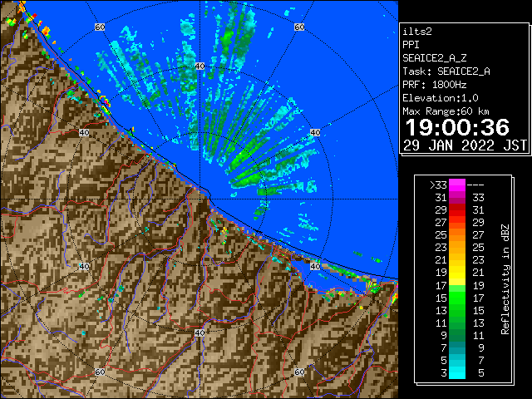Click the 'SEAICE2_A_Z' product name
This screenshot has height=399, width=532.
pos(435,58)
